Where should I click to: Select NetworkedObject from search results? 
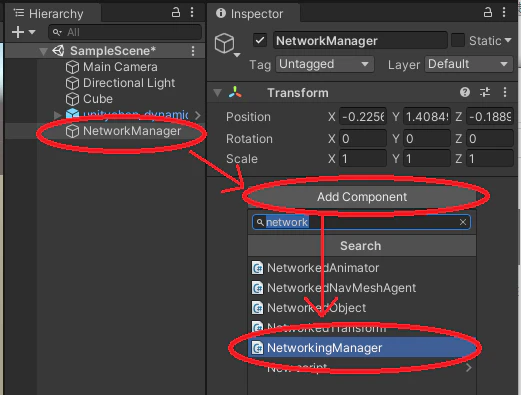(362, 308)
